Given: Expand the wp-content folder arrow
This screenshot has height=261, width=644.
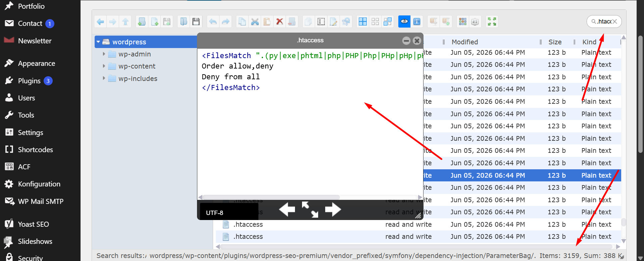Looking at the screenshot, I should 104,66.
